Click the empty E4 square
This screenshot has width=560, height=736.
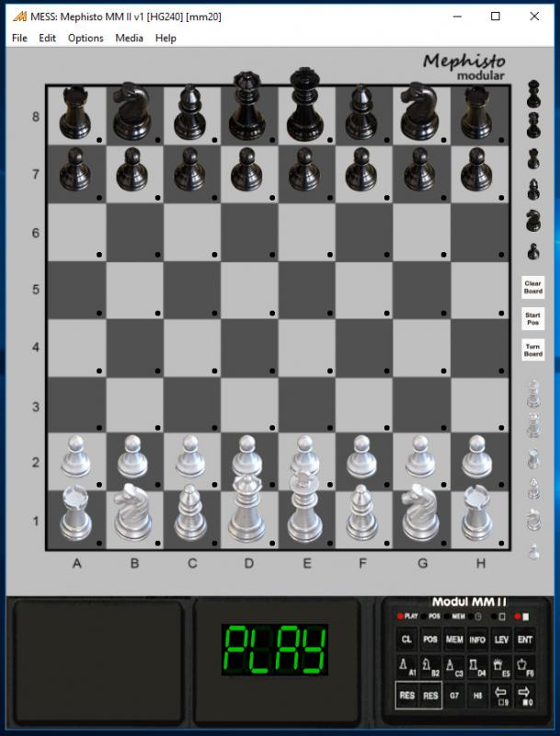coord(307,349)
